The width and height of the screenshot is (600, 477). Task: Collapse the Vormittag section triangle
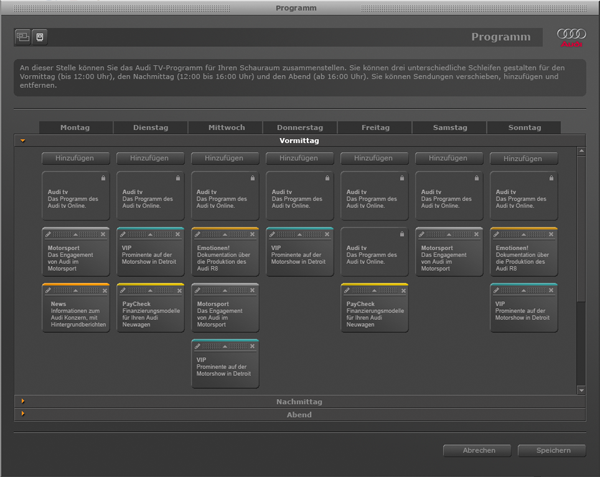point(23,140)
